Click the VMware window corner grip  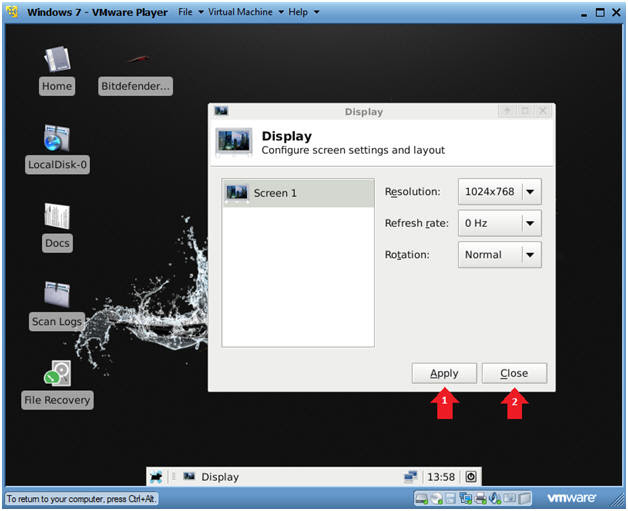pyautogui.click(x=617, y=500)
